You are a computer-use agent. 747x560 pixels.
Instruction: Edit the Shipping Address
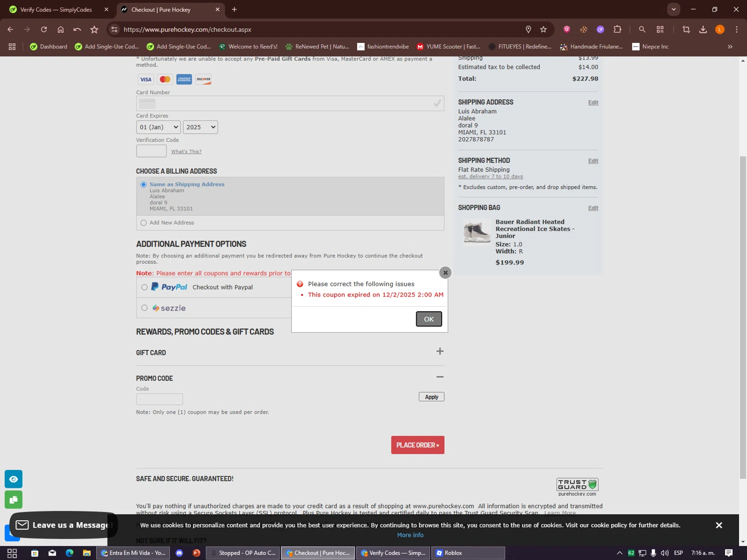click(x=593, y=103)
